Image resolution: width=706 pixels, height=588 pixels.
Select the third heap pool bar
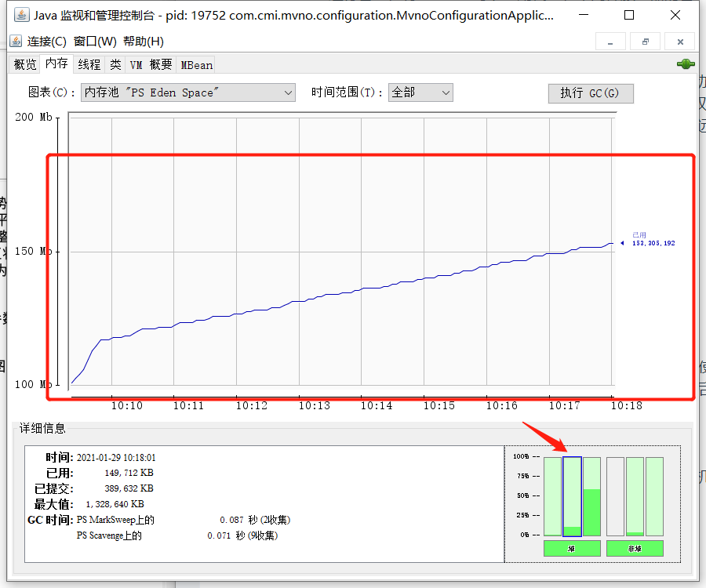591,496
